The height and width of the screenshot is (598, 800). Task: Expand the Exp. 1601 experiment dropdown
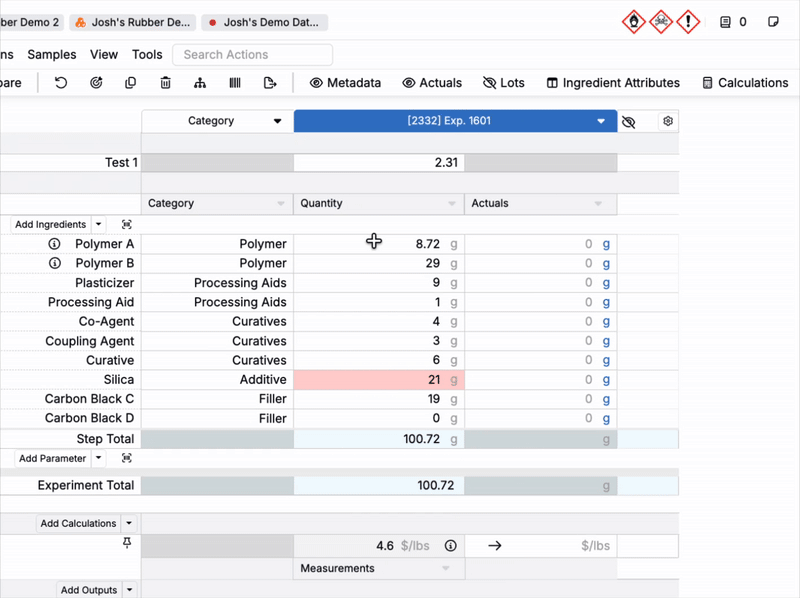(601, 122)
